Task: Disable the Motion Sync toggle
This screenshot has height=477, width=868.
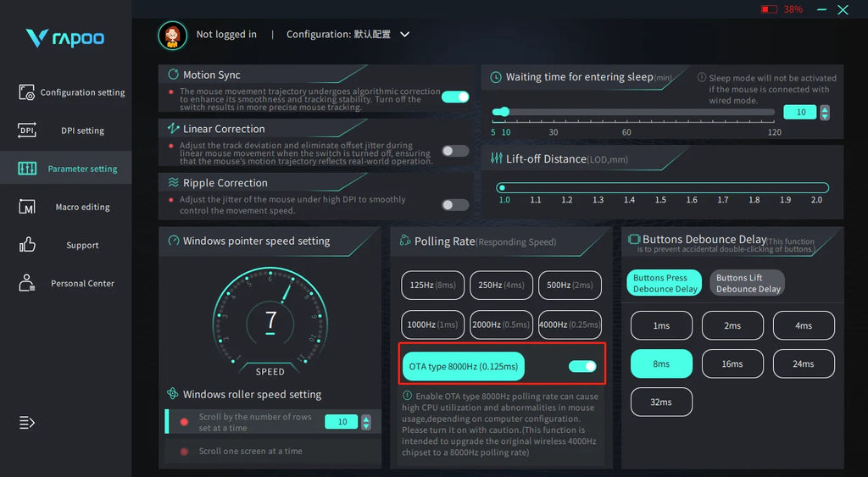Action: 455,97
